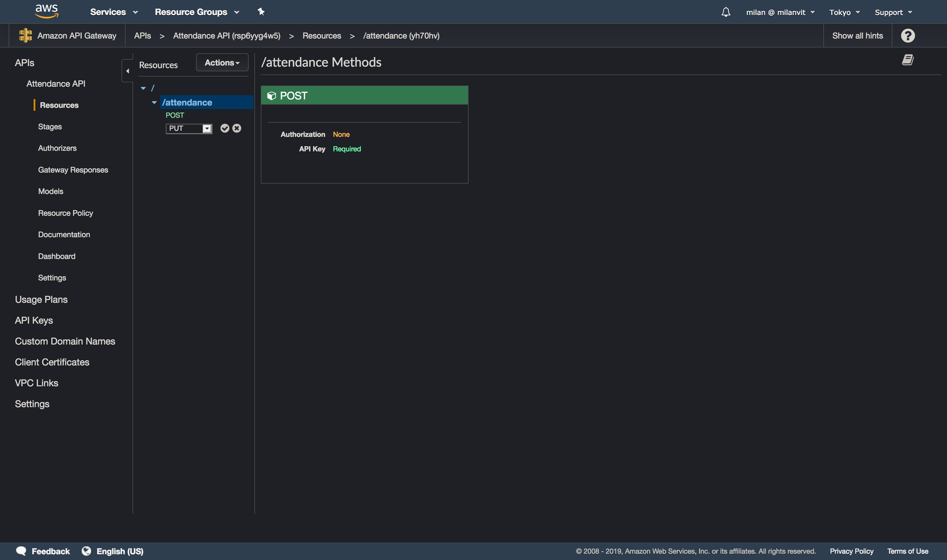Image resolution: width=947 pixels, height=560 pixels.
Task: Open the notifications bell
Action: point(726,12)
